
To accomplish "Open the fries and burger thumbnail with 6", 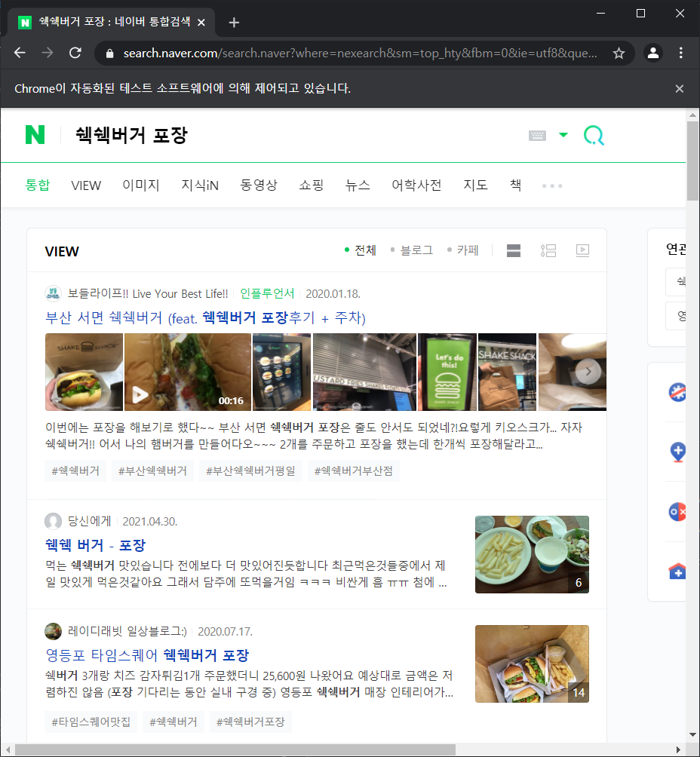I will tap(532, 554).
